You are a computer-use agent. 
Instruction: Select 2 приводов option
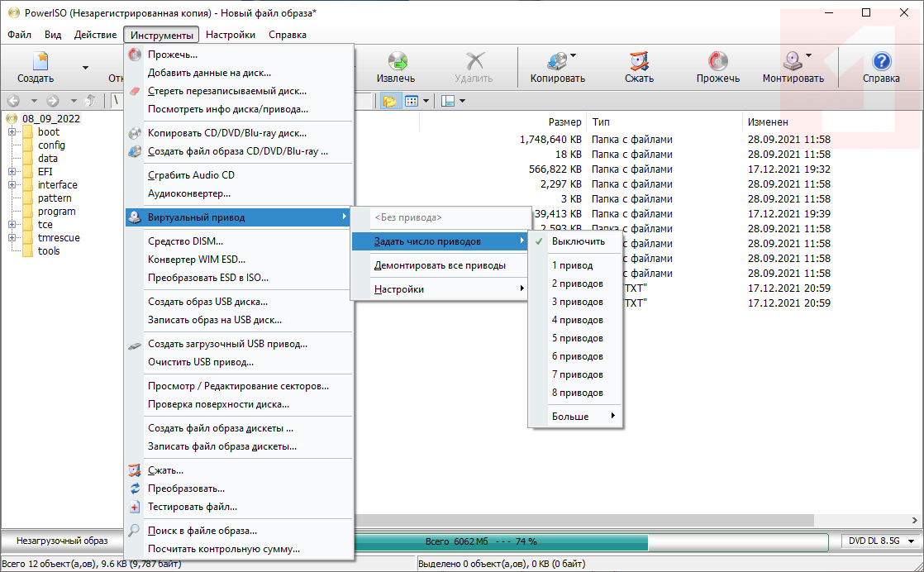[575, 284]
